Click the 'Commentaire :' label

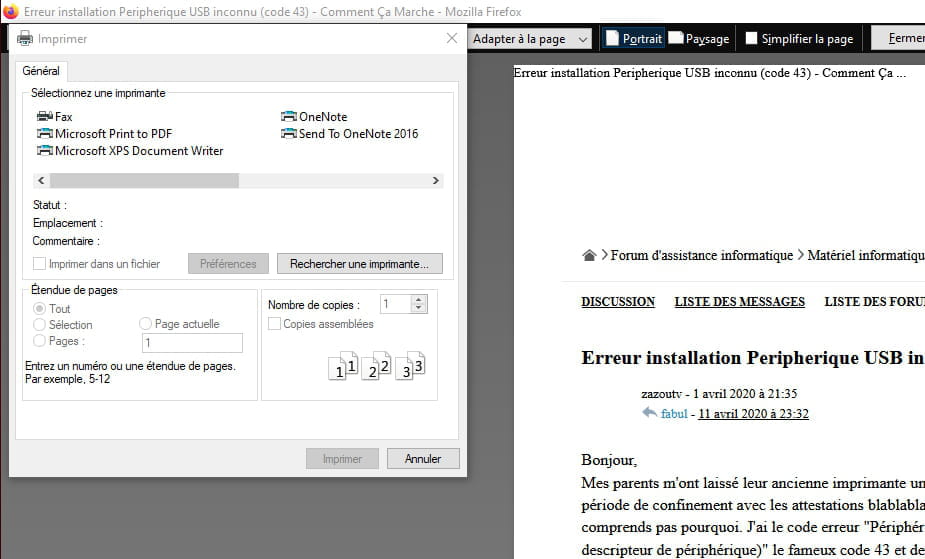click(66, 241)
